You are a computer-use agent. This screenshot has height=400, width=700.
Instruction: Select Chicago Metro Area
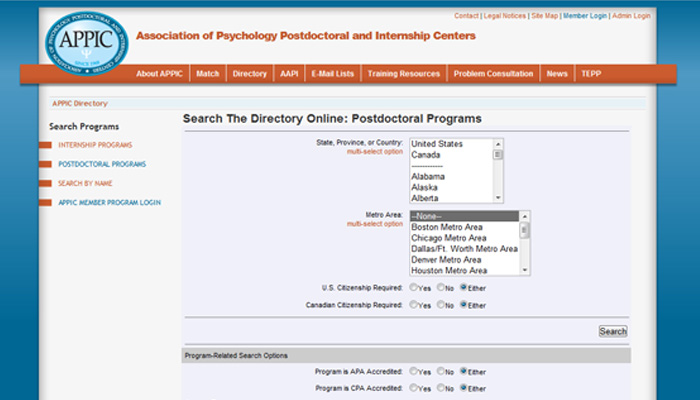(465, 238)
